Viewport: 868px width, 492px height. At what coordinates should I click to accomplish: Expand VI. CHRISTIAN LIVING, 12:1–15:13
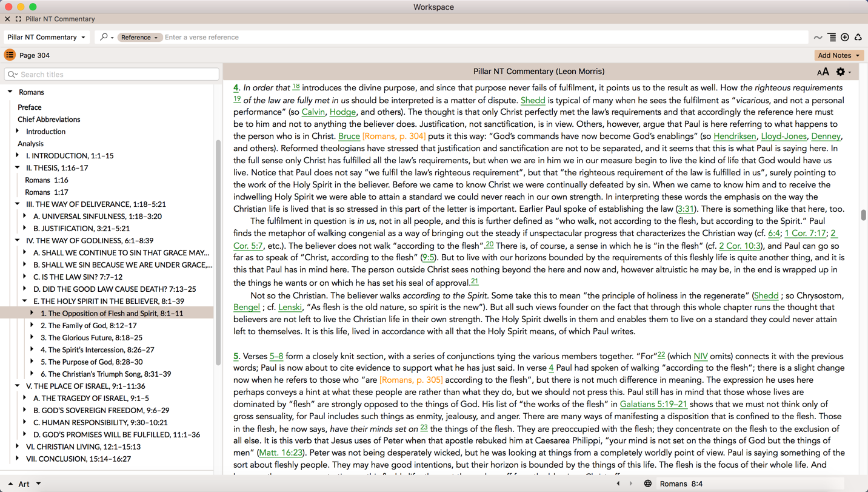tap(18, 447)
